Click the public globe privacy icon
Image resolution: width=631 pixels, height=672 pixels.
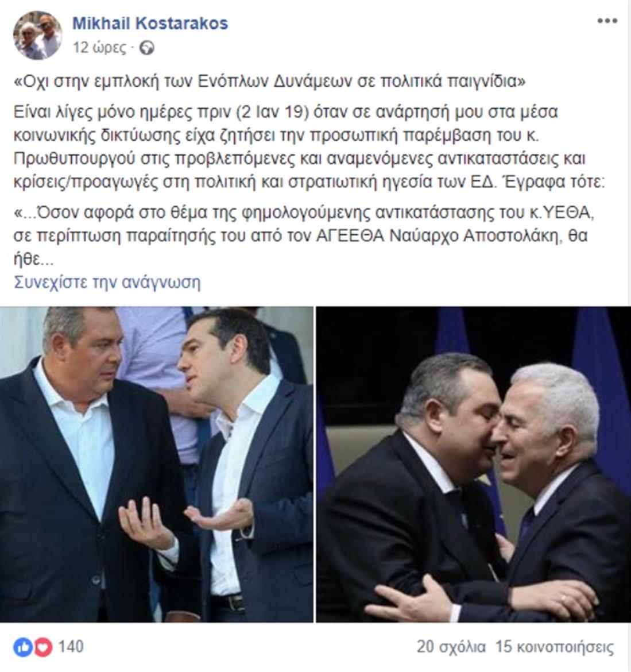(x=146, y=48)
